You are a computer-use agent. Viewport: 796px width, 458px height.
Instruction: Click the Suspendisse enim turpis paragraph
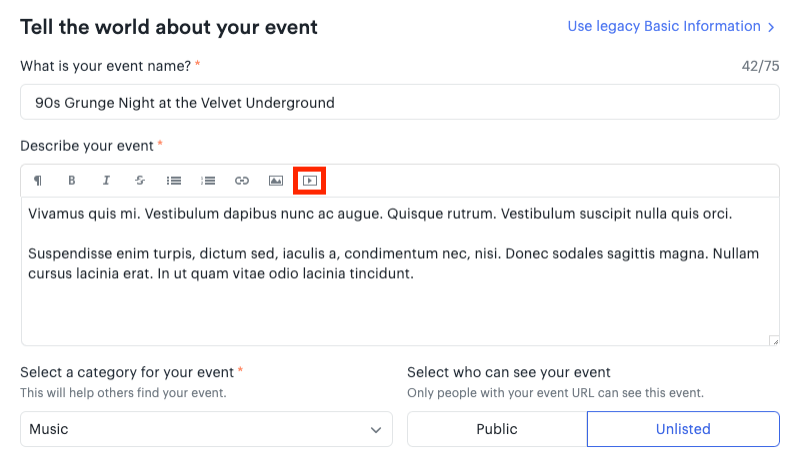coord(393,264)
